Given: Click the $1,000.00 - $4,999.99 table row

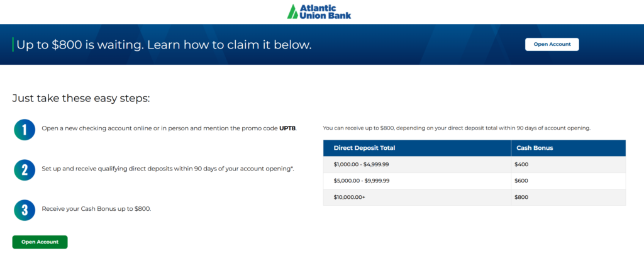Looking at the screenshot, I should pyautogui.click(x=474, y=164).
